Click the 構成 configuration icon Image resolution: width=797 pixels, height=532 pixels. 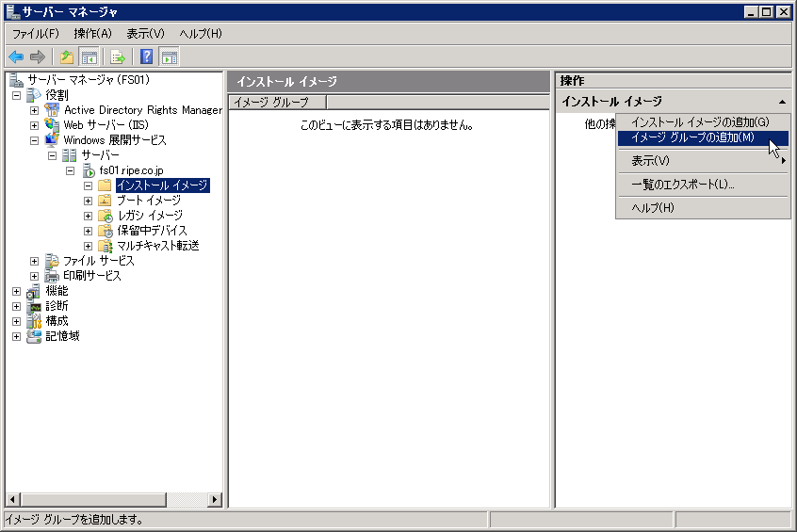pyautogui.click(x=34, y=321)
